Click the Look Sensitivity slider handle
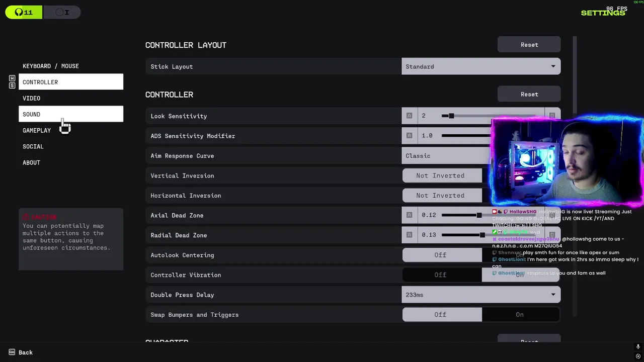Screen dimensions: 644x362 451,116
